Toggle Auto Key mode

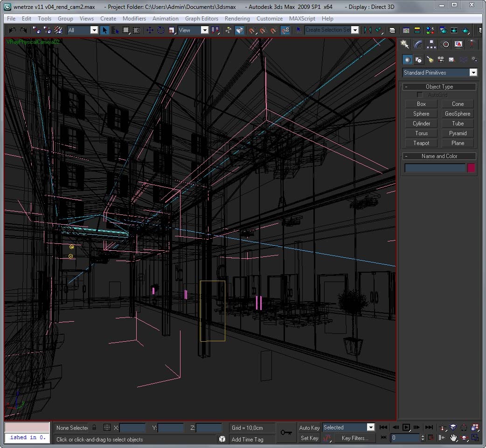pos(309,427)
